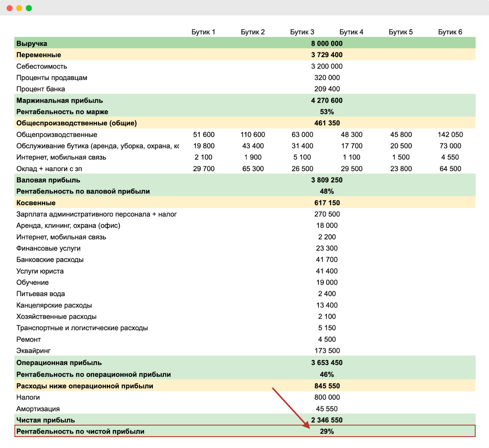
Task: Click the Чистая прибыль value 2 346 550
Action: click(x=327, y=420)
